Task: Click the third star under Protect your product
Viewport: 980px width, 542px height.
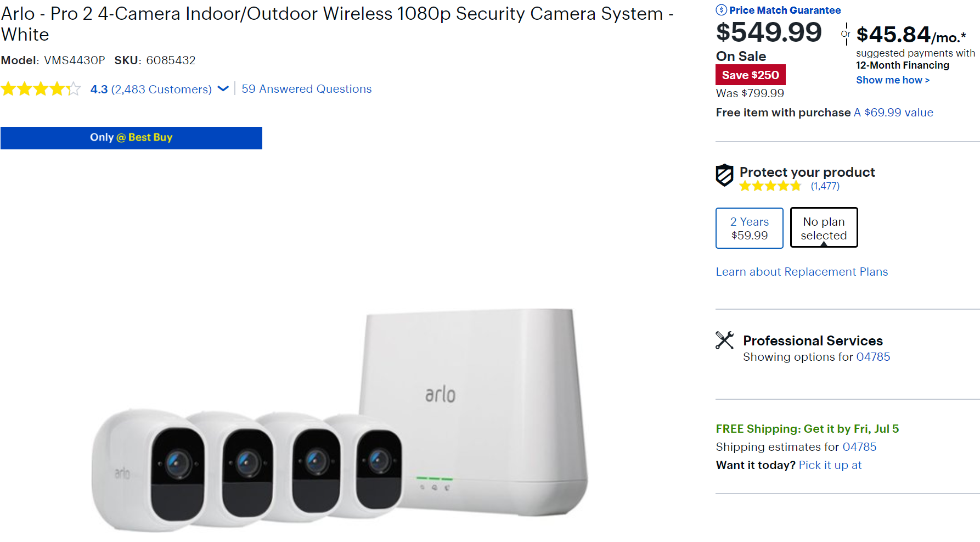Action: (x=770, y=186)
